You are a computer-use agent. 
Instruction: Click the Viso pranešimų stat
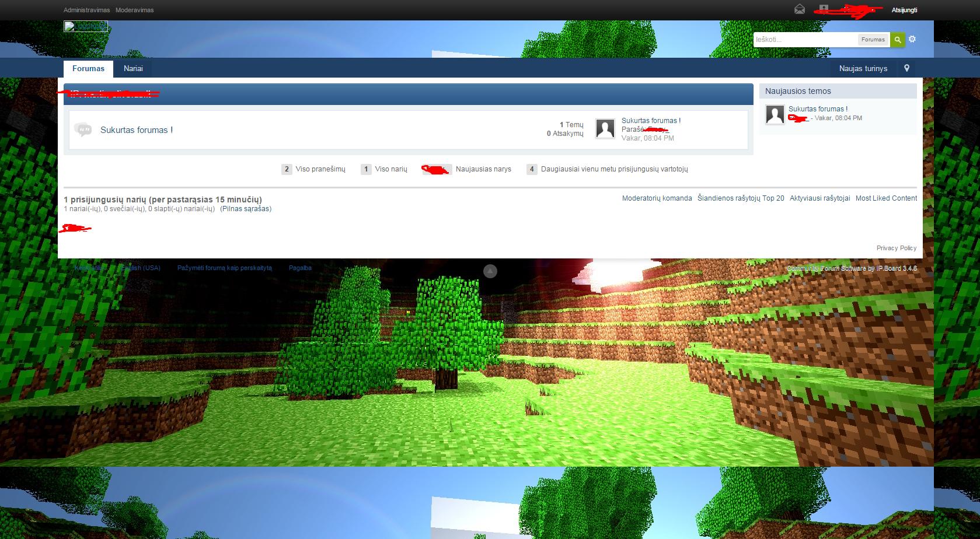tap(313, 169)
